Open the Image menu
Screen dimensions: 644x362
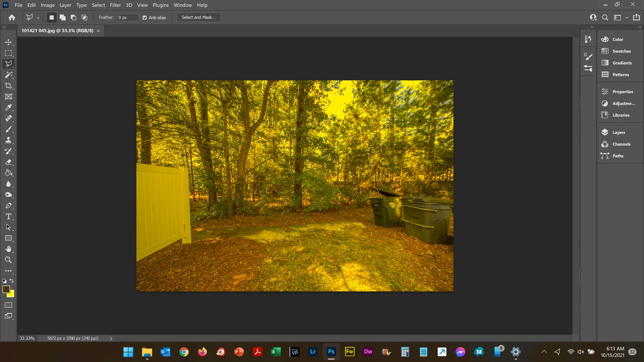point(47,5)
